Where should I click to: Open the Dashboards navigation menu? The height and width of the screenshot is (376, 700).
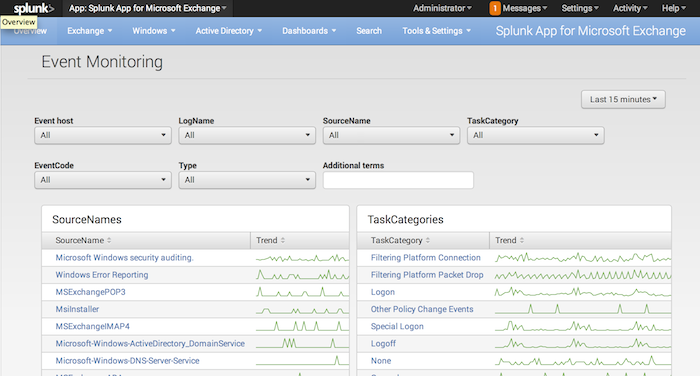click(309, 31)
